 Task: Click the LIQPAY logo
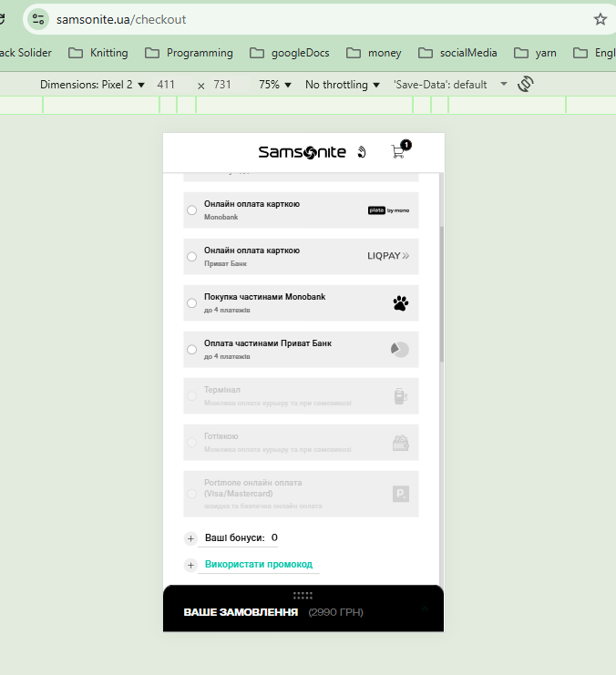388,256
